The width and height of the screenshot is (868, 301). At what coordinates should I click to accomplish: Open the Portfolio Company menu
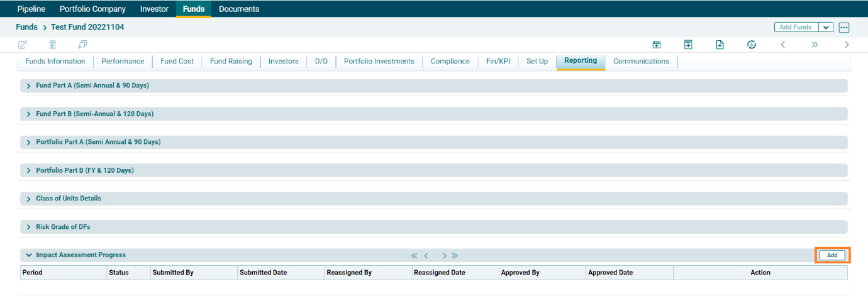pos(92,9)
